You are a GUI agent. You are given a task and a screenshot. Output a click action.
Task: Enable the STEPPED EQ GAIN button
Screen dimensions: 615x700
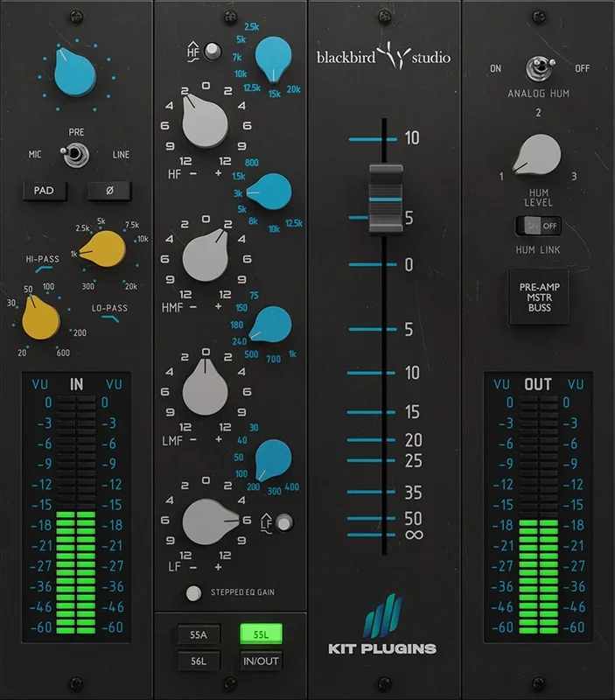193,593
